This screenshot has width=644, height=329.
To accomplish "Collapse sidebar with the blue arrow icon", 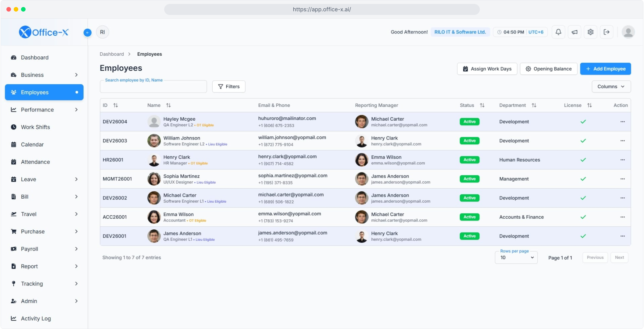I will pyautogui.click(x=87, y=32).
